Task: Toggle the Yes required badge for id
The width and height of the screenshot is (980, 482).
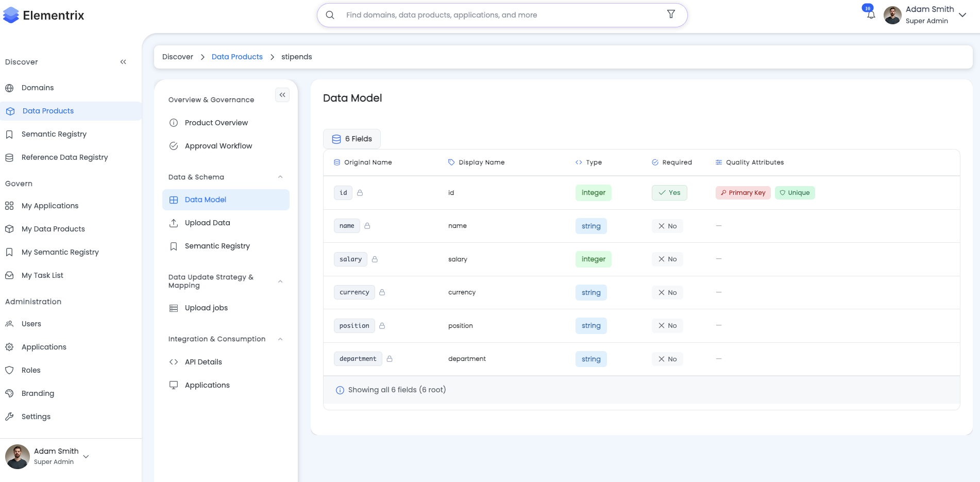Action: [x=669, y=193]
